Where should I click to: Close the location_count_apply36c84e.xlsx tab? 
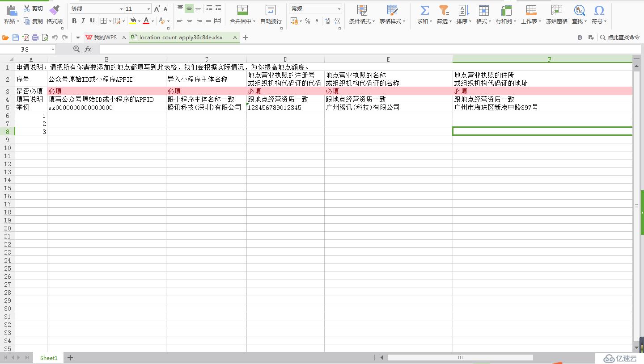click(235, 38)
